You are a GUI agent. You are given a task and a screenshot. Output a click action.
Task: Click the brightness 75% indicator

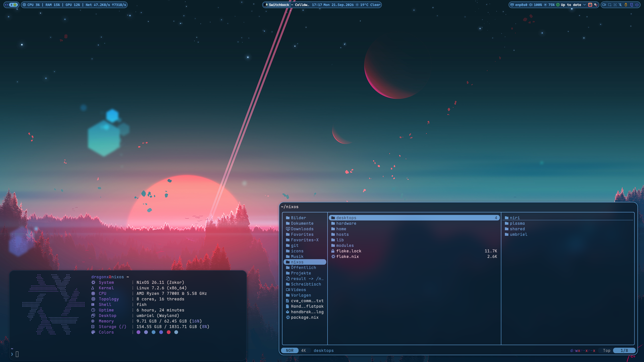point(549,5)
